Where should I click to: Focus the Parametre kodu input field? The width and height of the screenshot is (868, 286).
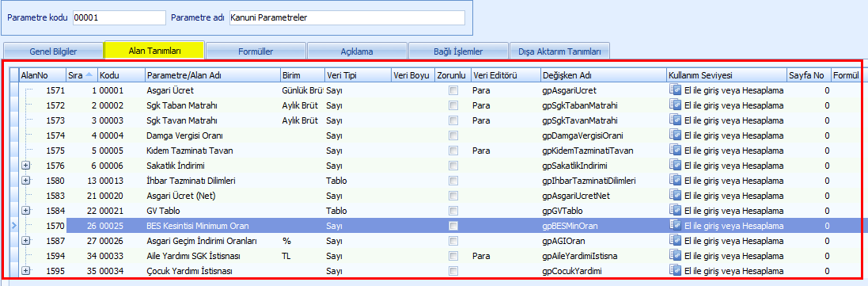point(119,17)
